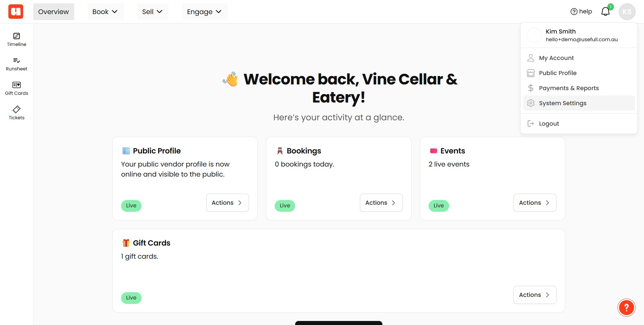Expand the Book dropdown menu
Viewport: 644px width, 325px height.
point(105,12)
